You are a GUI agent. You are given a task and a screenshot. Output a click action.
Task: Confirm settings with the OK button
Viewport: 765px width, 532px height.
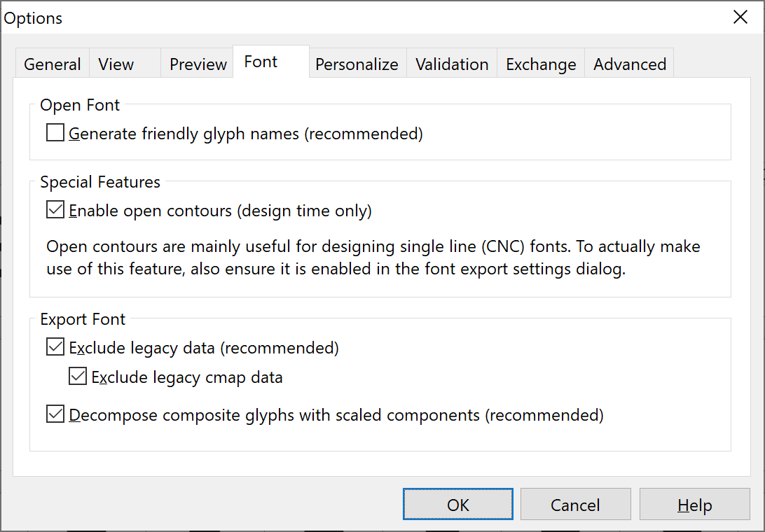point(458,504)
